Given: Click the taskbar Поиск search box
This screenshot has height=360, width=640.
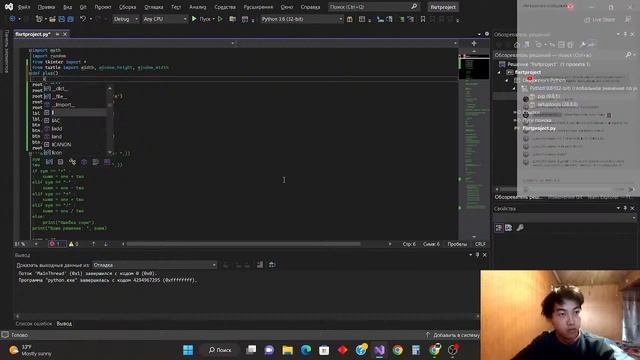Looking at the screenshot, I should pos(220,350).
